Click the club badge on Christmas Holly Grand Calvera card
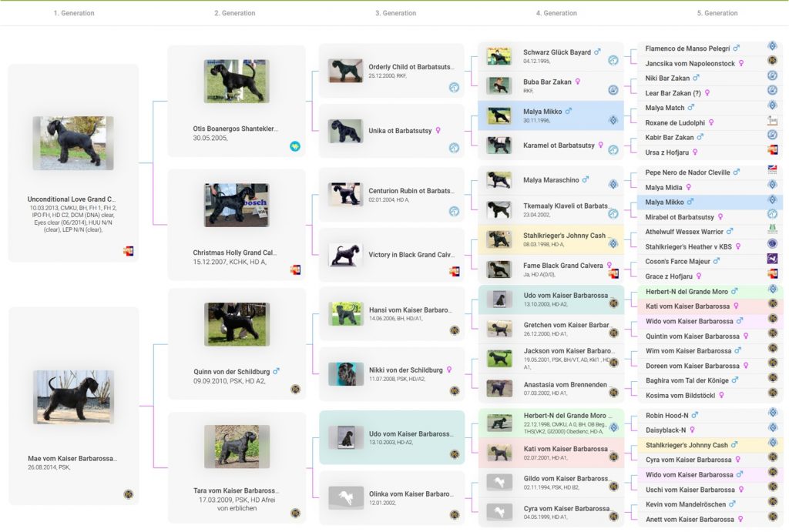 [x=294, y=269]
